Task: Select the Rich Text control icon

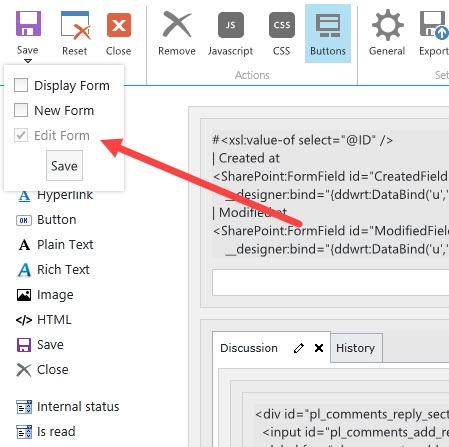Action: tap(24, 270)
